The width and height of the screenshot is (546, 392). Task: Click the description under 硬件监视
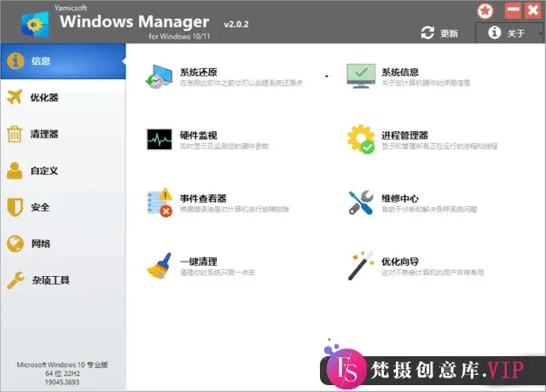[x=224, y=146]
